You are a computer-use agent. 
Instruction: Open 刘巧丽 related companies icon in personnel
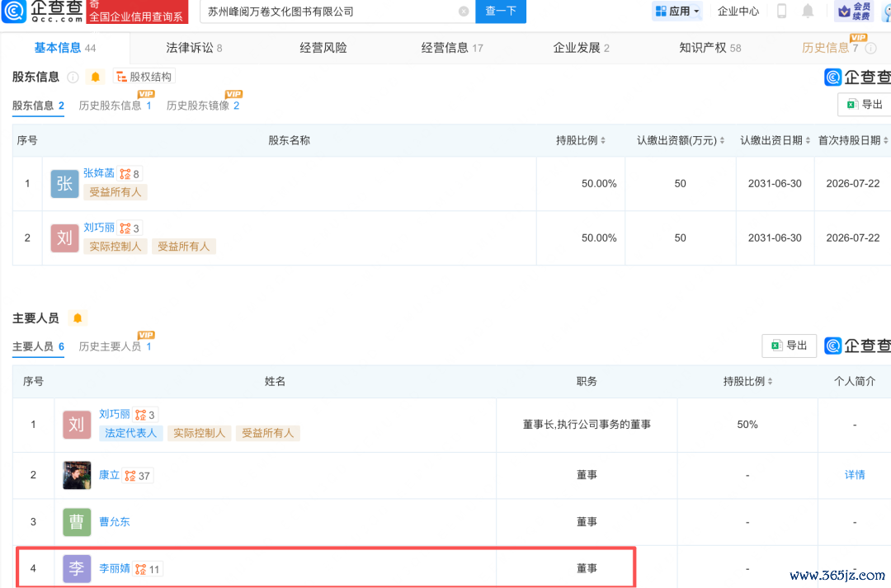click(145, 415)
